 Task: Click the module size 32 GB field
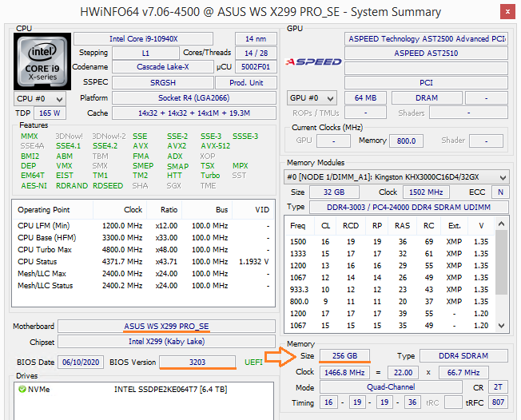tap(334, 192)
